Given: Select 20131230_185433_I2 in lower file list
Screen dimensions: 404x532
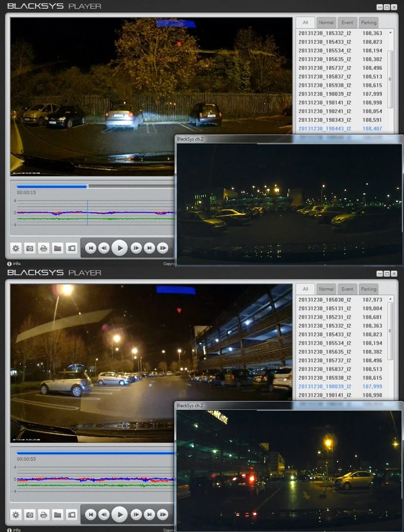Looking at the screenshot, I should 341,334.
